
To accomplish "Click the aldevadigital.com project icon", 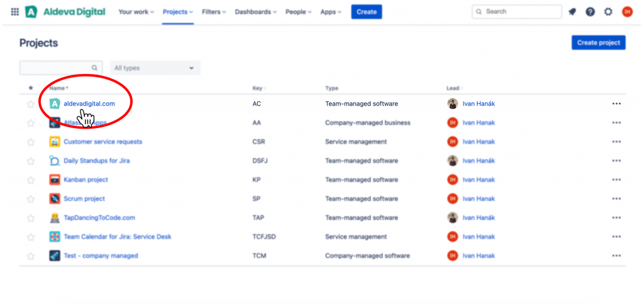I will 55,104.
